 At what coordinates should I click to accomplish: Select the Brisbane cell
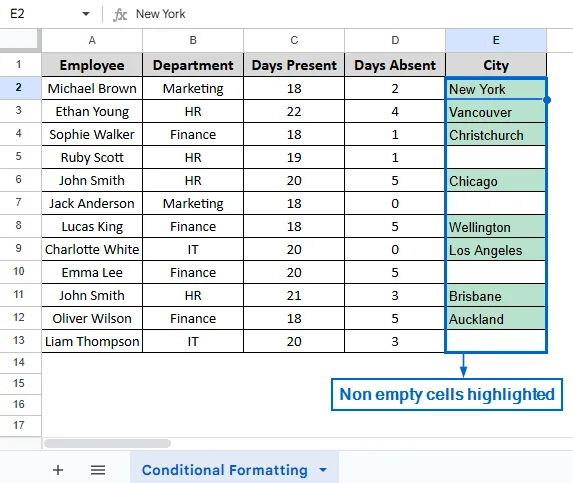click(496, 295)
